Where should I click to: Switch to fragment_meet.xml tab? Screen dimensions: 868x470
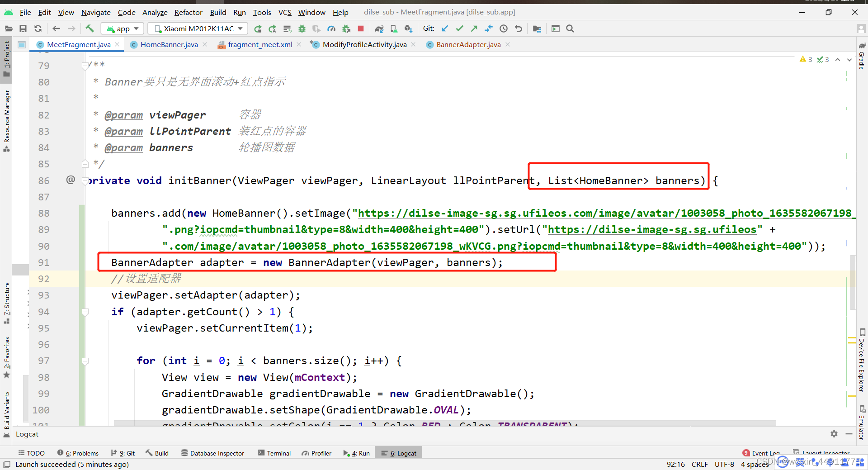point(260,44)
